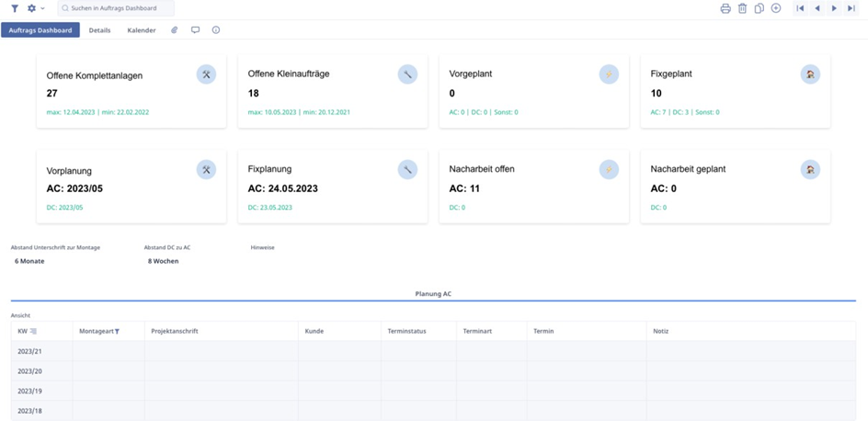Viewport: 868px width, 421px height.
Task: Open Montageart column filter
Action: click(x=117, y=331)
